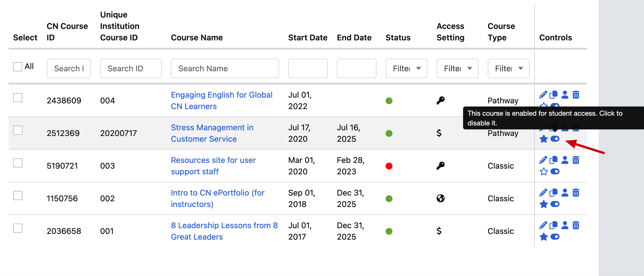Click the dollar access icon for course 2512369
Screen dimensions: 644x276
tap(439, 133)
